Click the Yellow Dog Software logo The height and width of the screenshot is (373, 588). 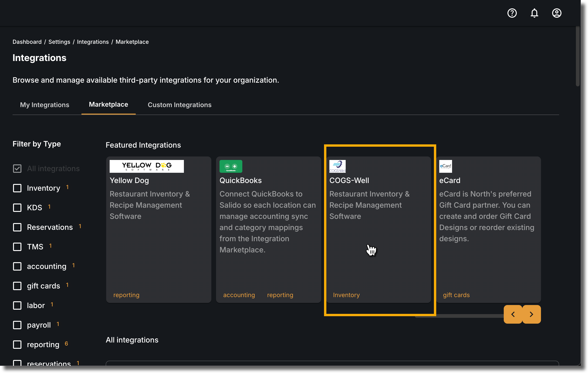tap(146, 166)
